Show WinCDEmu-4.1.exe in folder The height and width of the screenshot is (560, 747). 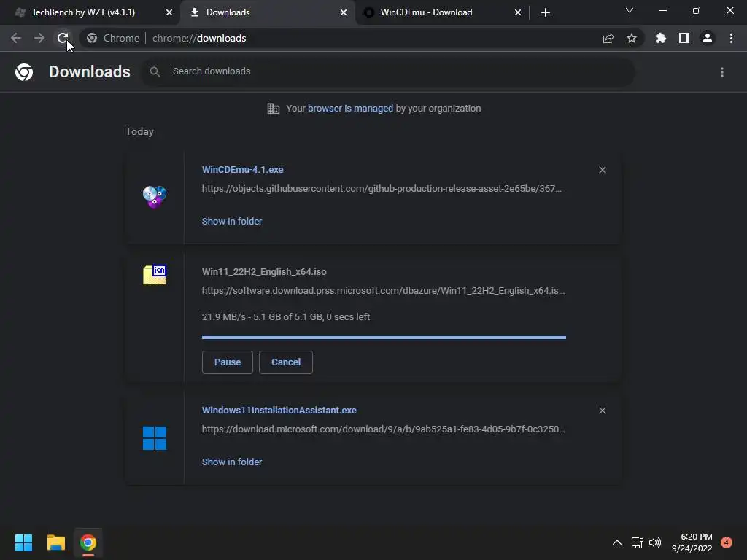coord(232,222)
